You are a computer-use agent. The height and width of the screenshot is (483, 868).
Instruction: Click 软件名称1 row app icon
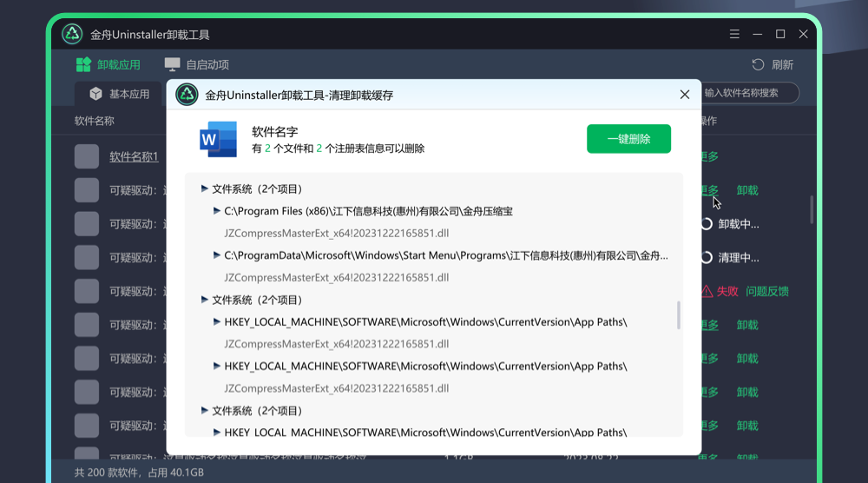87,156
